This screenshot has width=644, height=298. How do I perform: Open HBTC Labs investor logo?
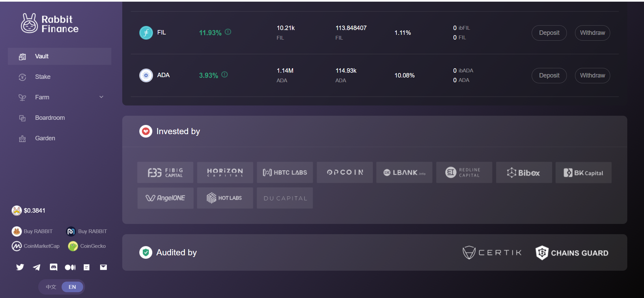click(285, 172)
